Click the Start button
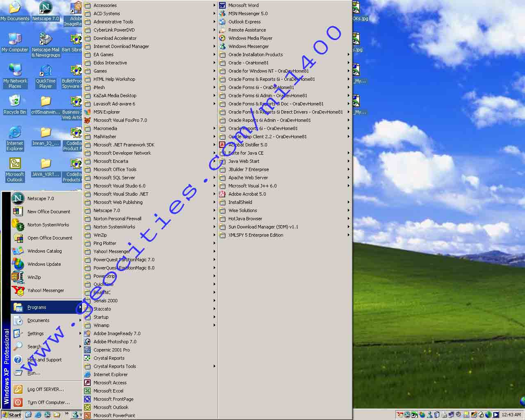The width and height of the screenshot is (525, 420). [x=11, y=415]
